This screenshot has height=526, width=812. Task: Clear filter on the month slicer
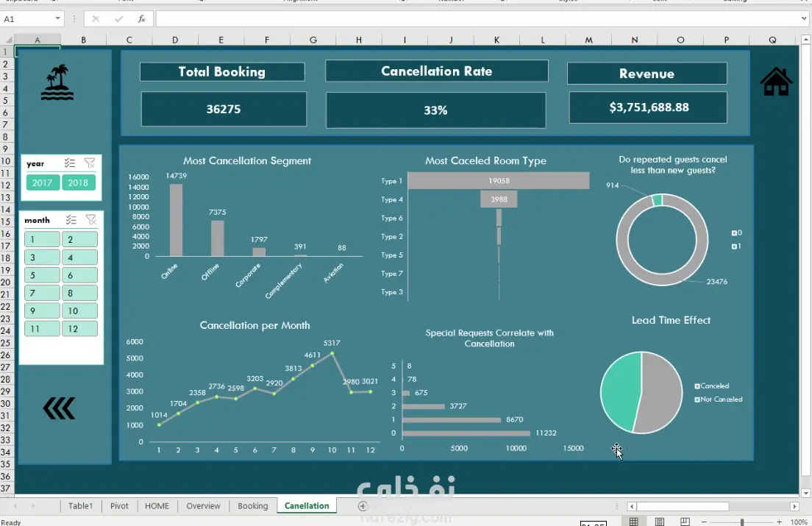pos(91,220)
